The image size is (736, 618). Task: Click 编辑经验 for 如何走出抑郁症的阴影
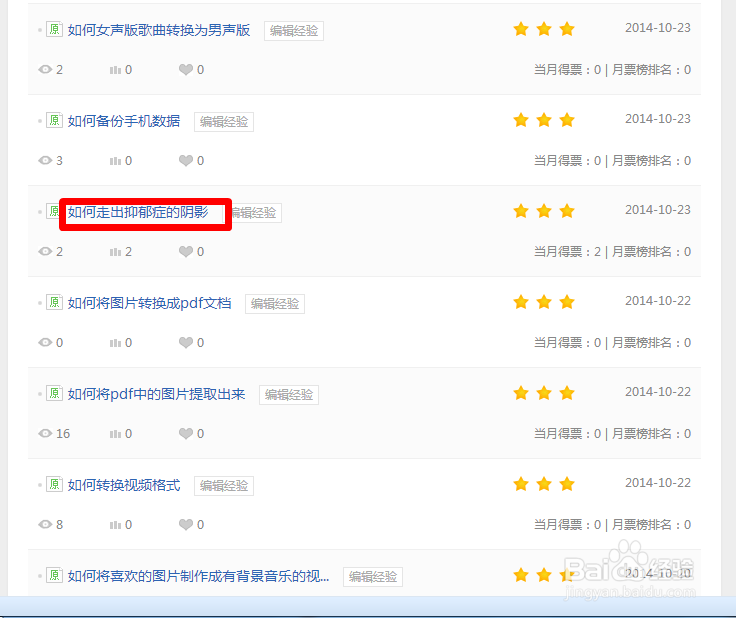click(x=256, y=213)
